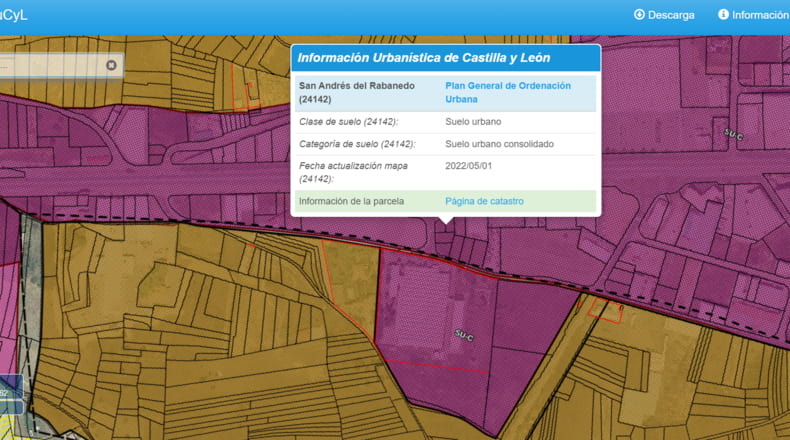Viewport: 790px width, 440px height.
Task: Click the popup title 'Información Urbanística de Castilla y León'
Action: tap(424, 58)
